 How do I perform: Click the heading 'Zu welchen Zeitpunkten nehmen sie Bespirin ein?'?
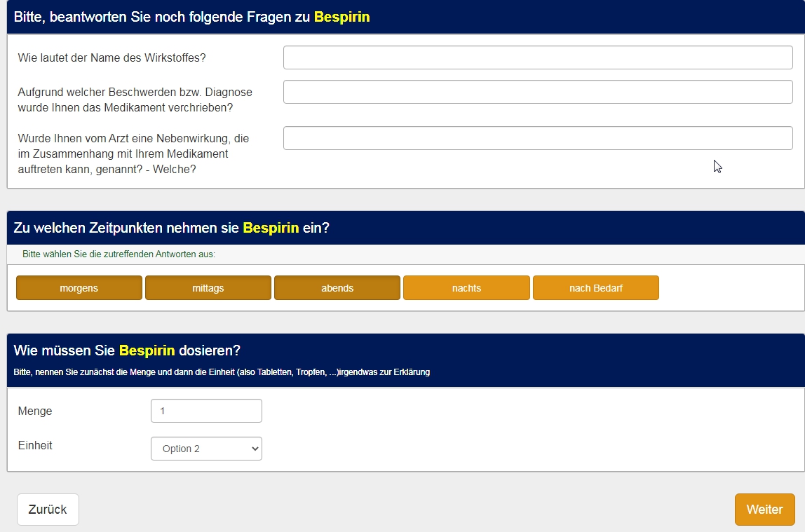pyautogui.click(x=172, y=228)
